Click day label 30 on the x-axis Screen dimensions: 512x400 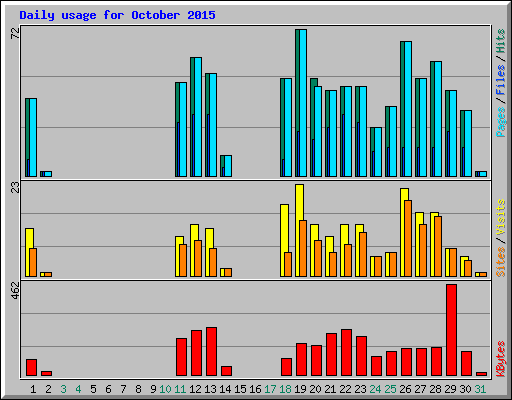[465, 389]
